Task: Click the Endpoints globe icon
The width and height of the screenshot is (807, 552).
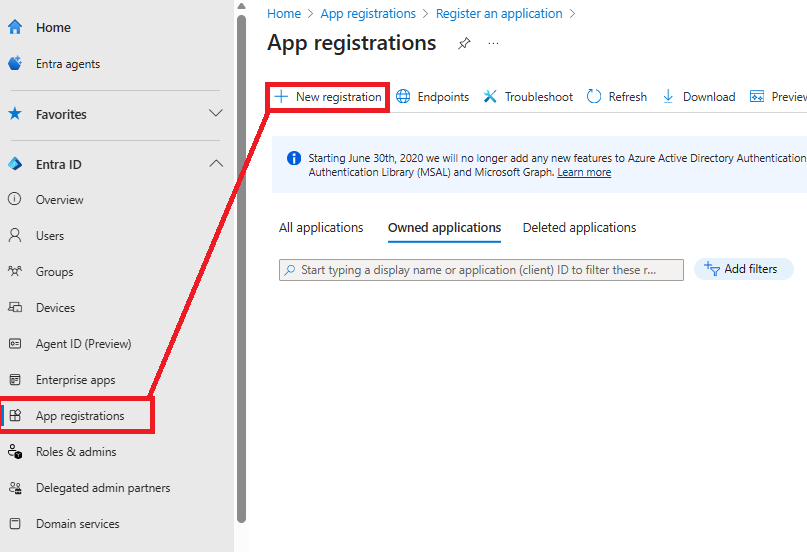Action: click(x=403, y=97)
